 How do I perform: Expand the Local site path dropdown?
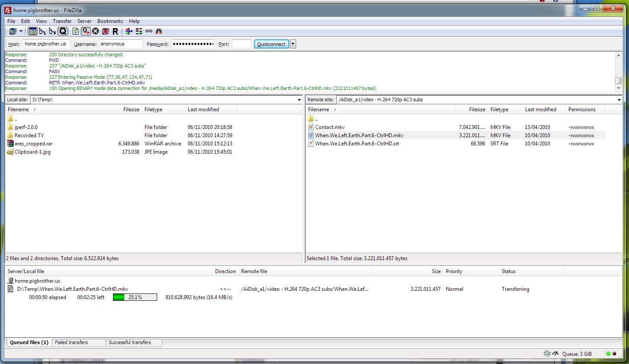coord(299,100)
